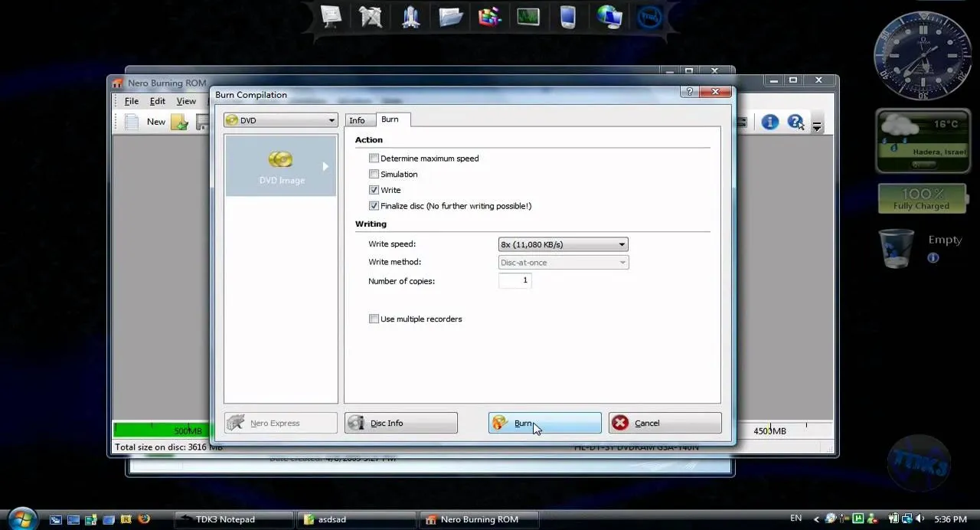The width and height of the screenshot is (980, 530).
Task: Click the 4500MB capacity marker label
Action: pyautogui.click(x=770, y=431)
